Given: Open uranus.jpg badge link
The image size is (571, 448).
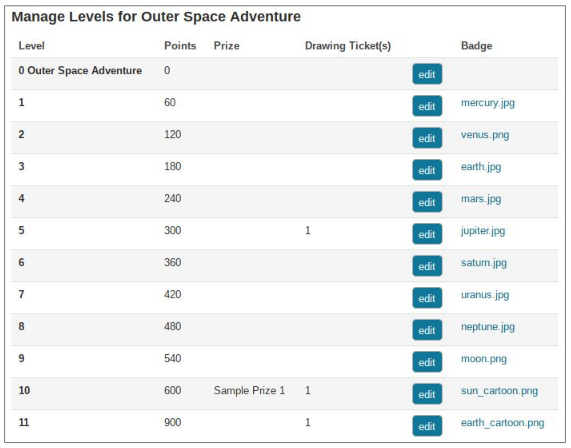Looking at the screenshot, I should tap(485, 295).
